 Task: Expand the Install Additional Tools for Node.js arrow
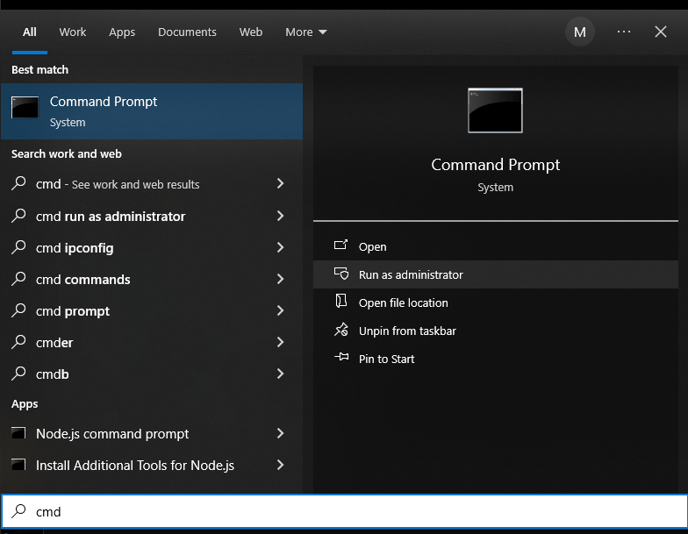click(280, 465)
